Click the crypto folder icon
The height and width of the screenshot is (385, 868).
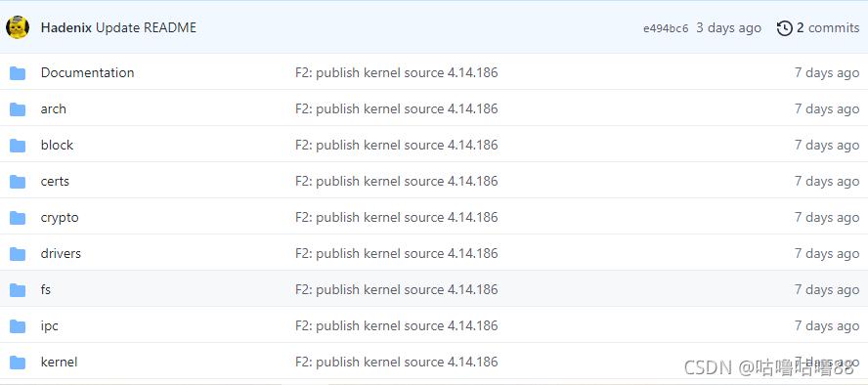point(18,218)
